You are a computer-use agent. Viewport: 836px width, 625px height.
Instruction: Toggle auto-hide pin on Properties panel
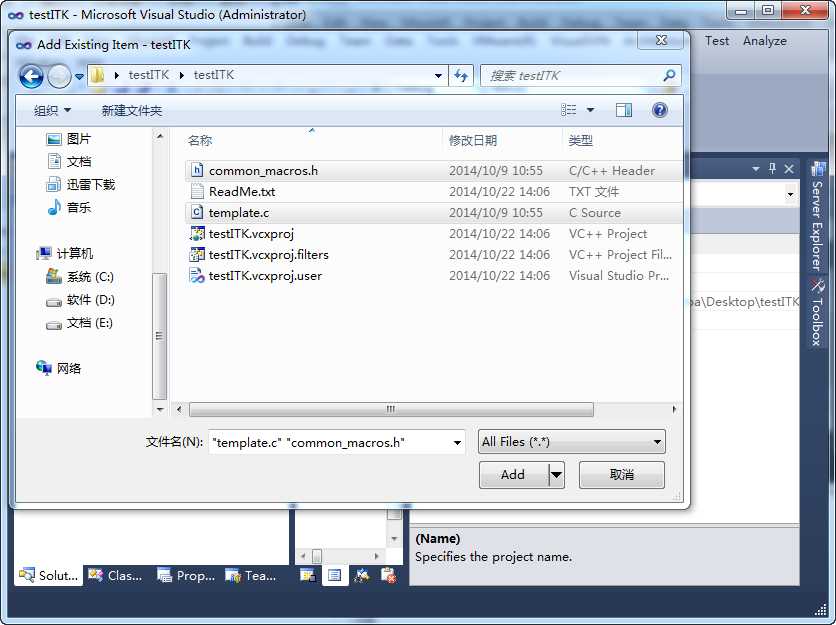point(772,169)
